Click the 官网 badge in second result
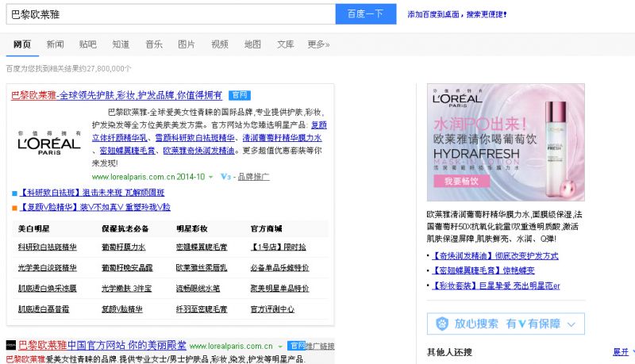The image size is (635, 364). 296,346
